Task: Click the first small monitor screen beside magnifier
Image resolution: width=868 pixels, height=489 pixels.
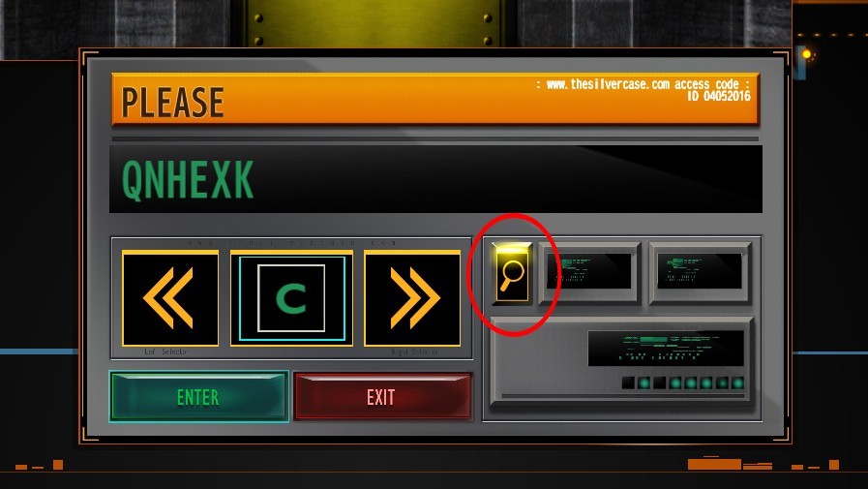Action: coord(589,271)
